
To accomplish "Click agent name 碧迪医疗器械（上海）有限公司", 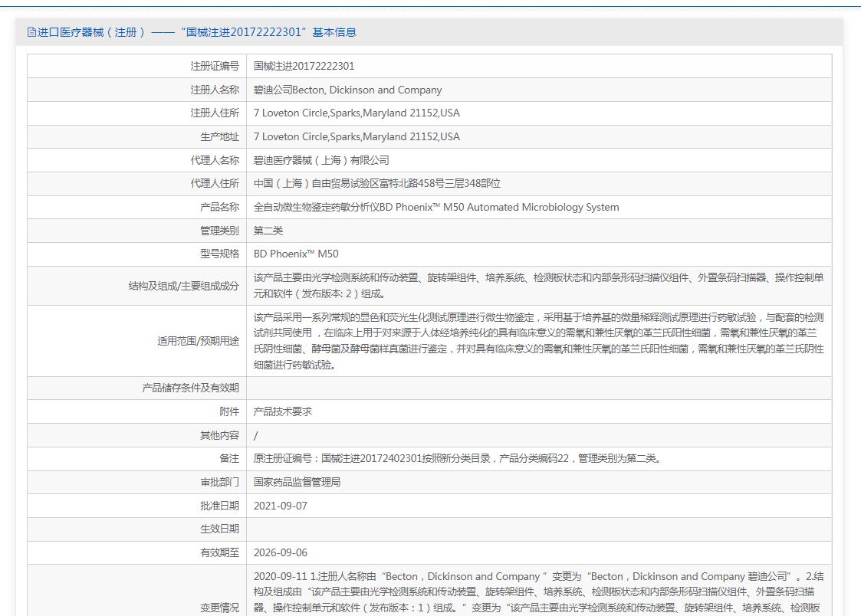I will pyautogui.click(x=321, y=160).
